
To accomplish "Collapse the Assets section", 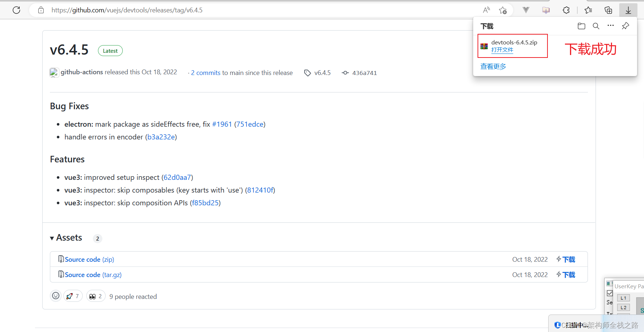I will (66, 238).
